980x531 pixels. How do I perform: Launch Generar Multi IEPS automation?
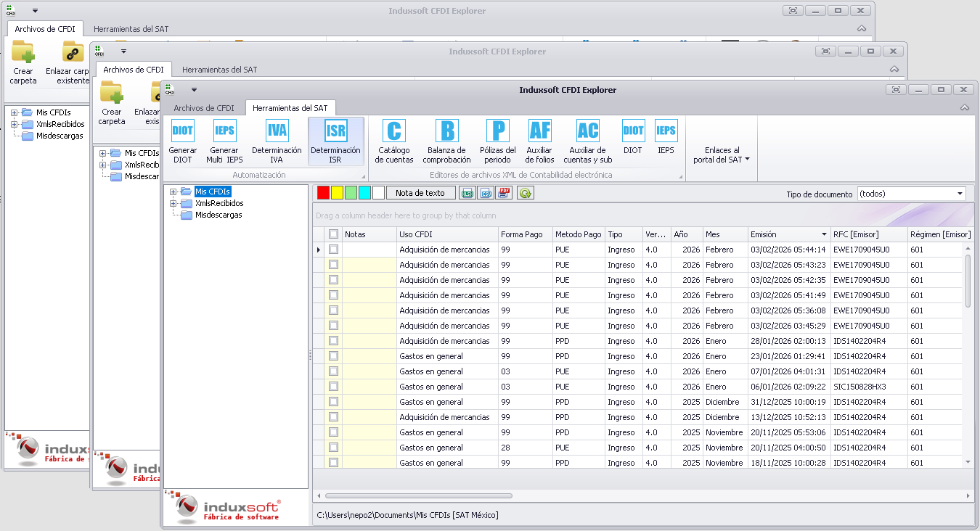[x=224, y=141]
